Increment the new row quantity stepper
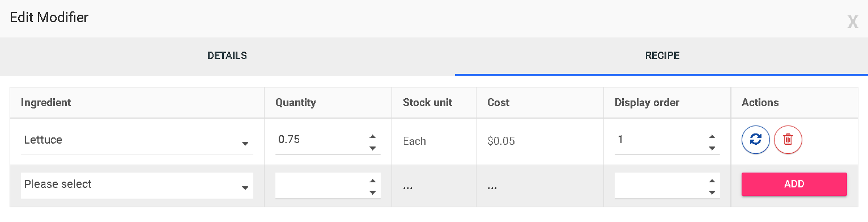The image size is (868, 222). [372, 181]
